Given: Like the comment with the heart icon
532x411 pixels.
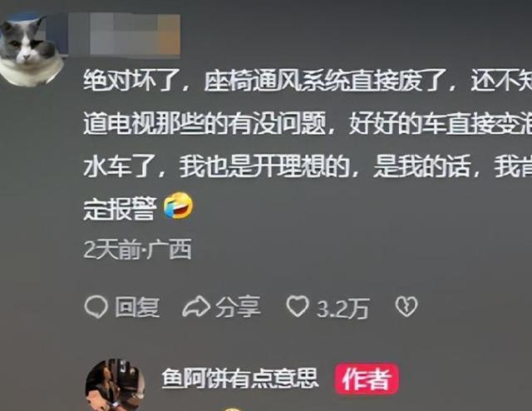Looking at the screenshot, I should coord(298,306).
